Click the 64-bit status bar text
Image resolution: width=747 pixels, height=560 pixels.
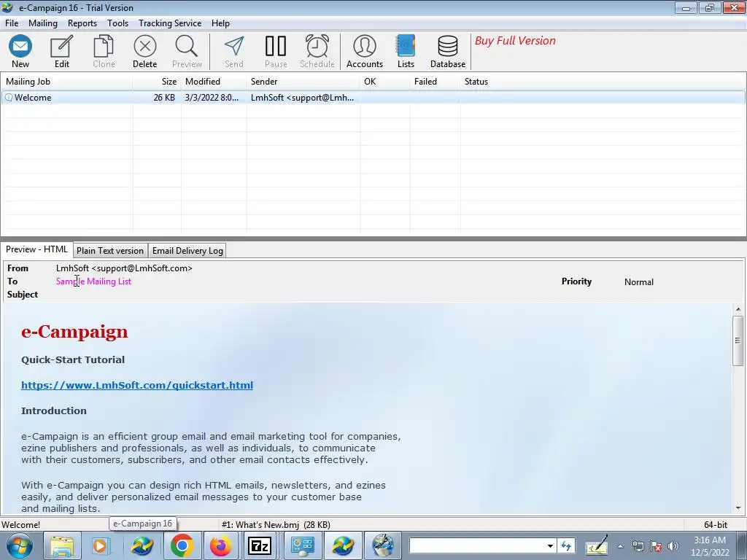[x=716, y=525]
